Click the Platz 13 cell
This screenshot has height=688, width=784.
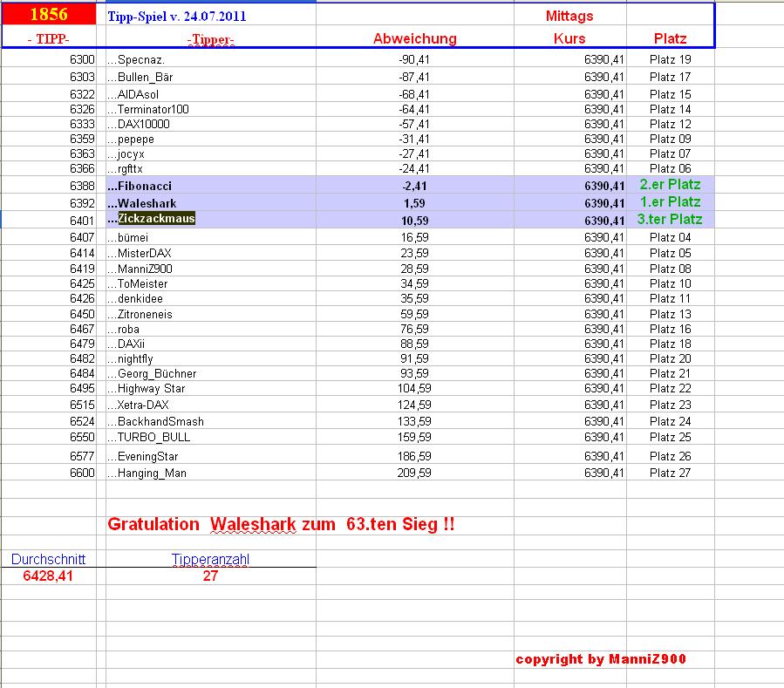pos(670,315)
